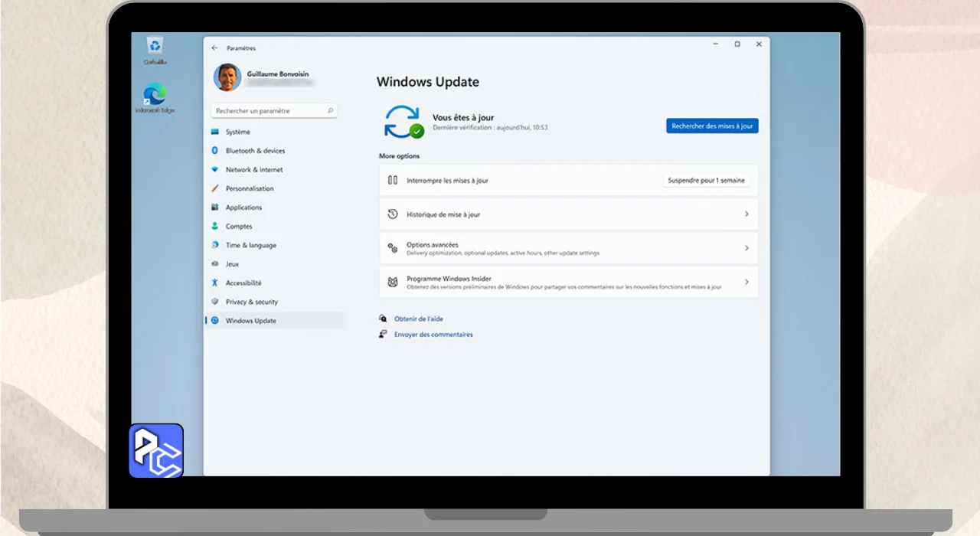
Task: Open the Obtenir de l'aide link
Action: click(x=418, y=319)
